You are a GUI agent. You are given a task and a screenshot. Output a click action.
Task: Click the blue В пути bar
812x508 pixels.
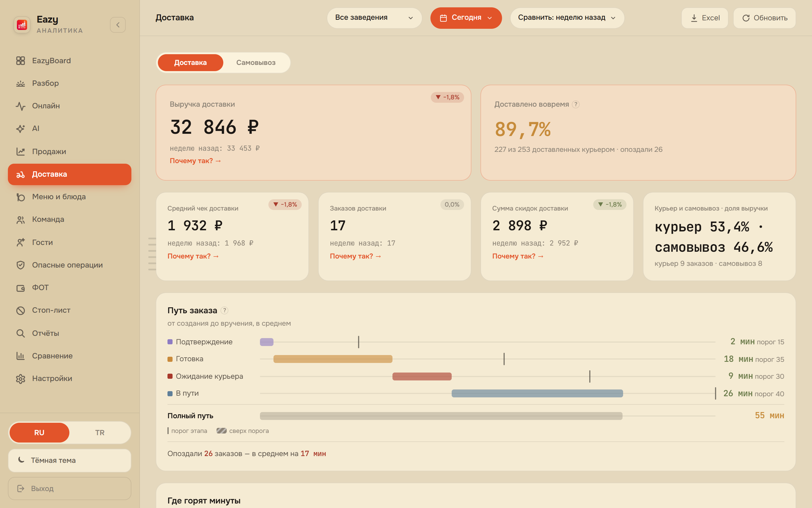(x=537, y=393)
